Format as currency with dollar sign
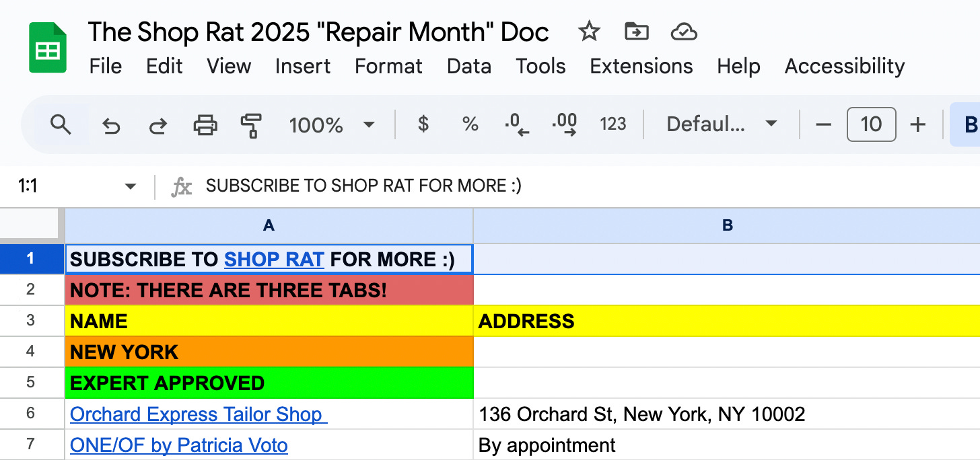The height and width of the screenshot is (460, 980). point(423,124)
